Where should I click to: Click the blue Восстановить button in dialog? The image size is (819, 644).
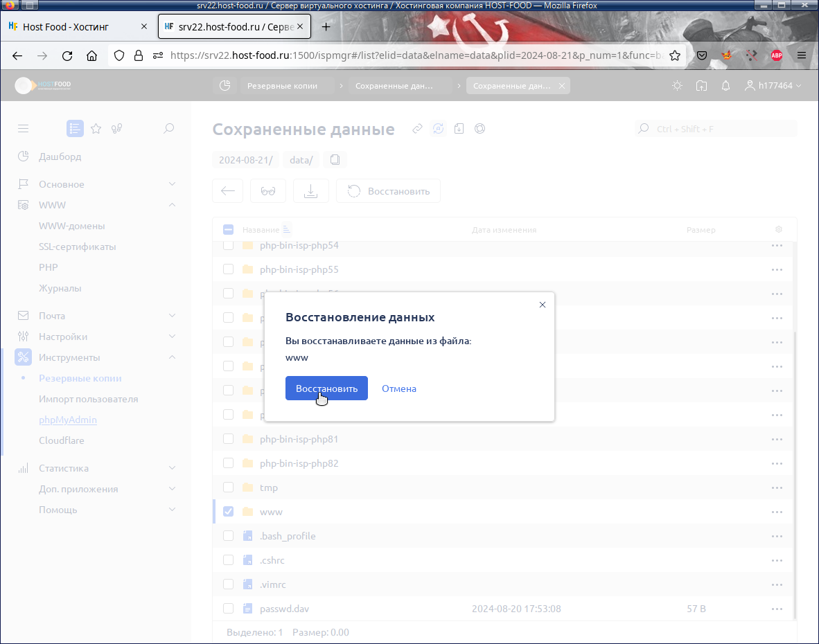[326, 388]
